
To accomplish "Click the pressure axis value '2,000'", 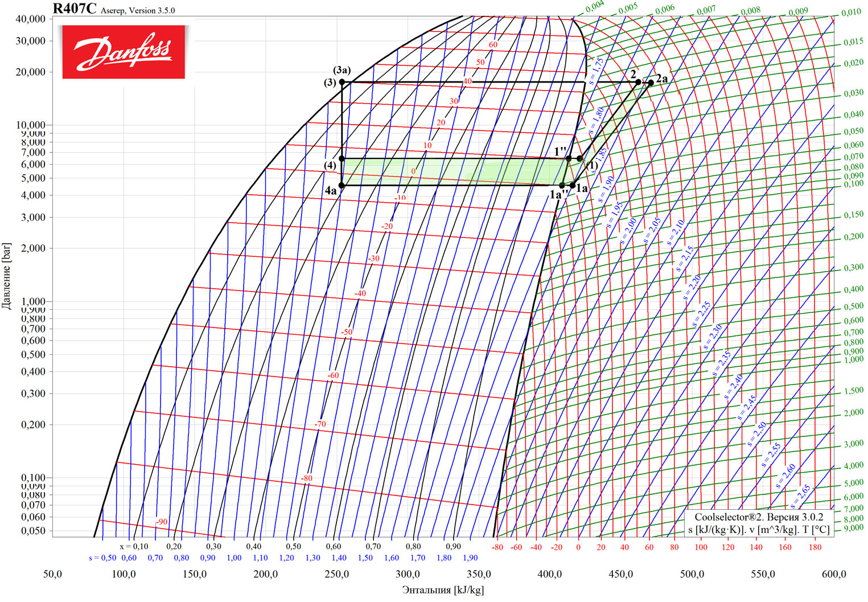I will (34, 248).
